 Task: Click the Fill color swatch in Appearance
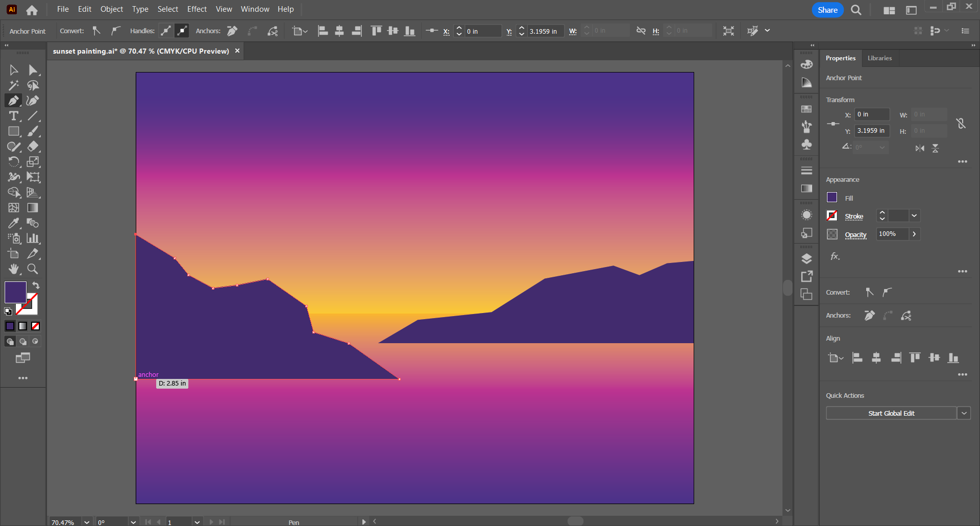(832, 198)
